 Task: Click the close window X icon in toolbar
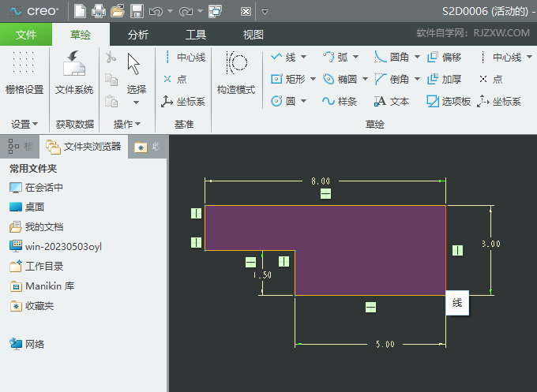(x=246, y=12)
